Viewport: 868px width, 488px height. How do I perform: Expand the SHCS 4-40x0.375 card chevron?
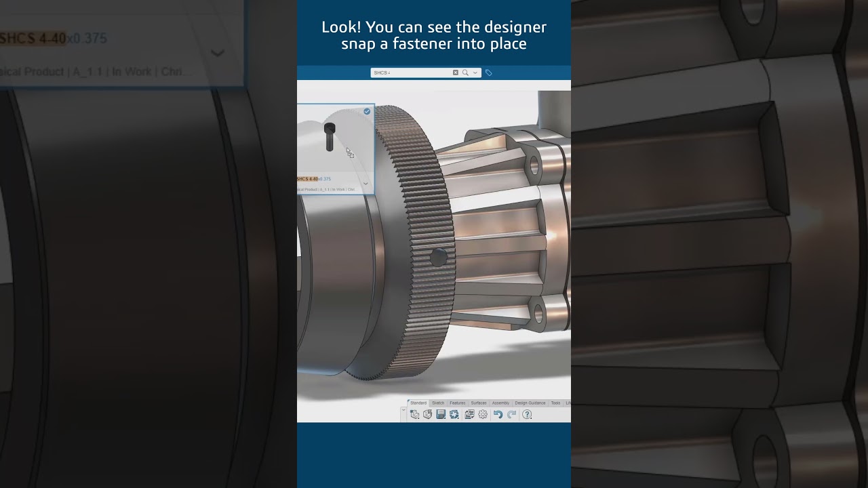pyautogui.click(x=366, y=183)
